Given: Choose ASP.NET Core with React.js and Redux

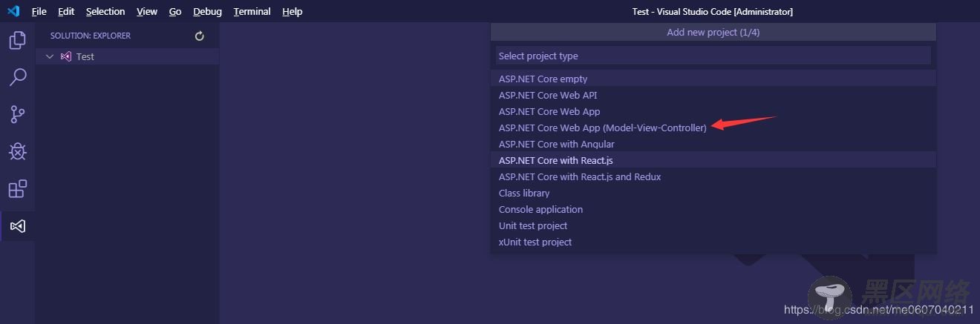Looking at the screenshot, I should tap(713, 176).
